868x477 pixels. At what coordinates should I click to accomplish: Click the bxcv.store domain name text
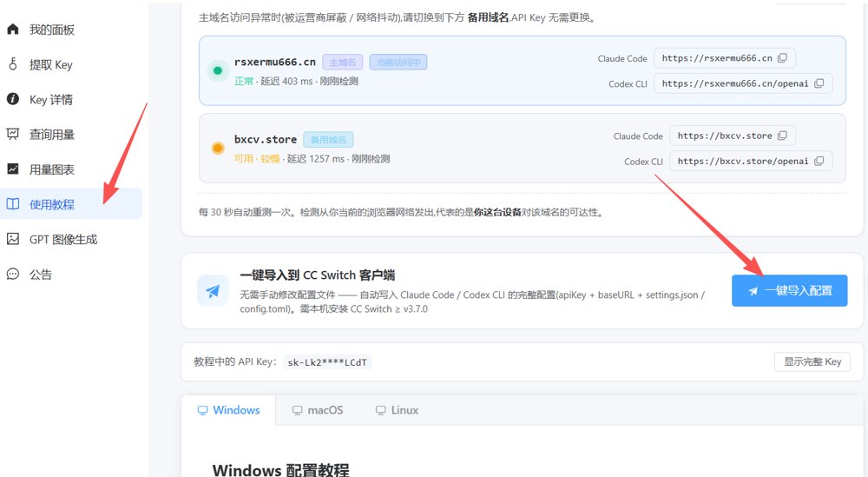point(265,140)
